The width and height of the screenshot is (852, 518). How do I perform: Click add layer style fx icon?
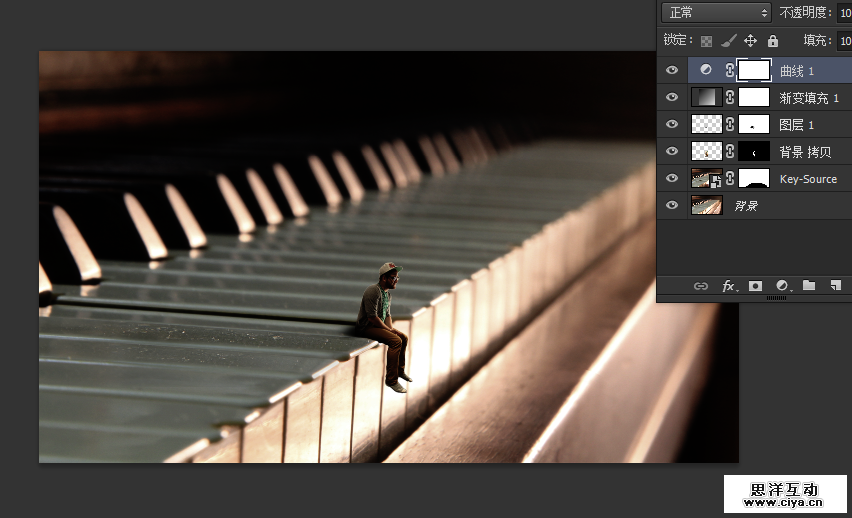click(729, 286)
